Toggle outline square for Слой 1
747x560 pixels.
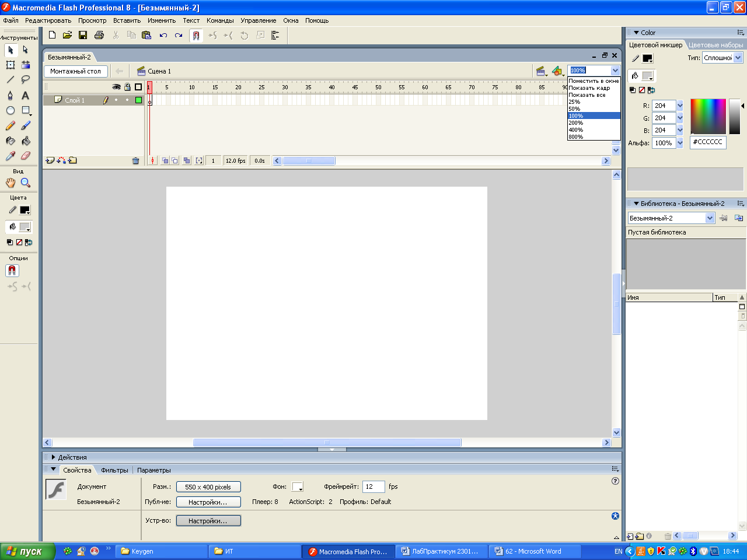pyautogui.click(x=139, y=100)
